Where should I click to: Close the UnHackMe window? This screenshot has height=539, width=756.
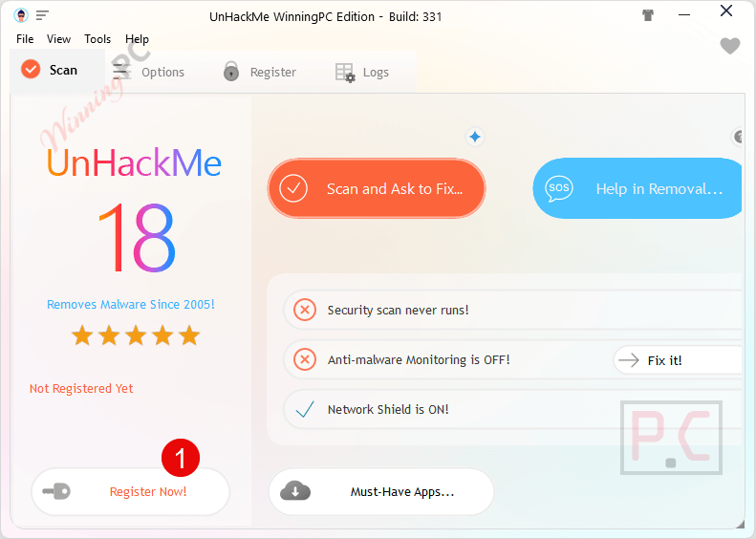coord(726,11)
